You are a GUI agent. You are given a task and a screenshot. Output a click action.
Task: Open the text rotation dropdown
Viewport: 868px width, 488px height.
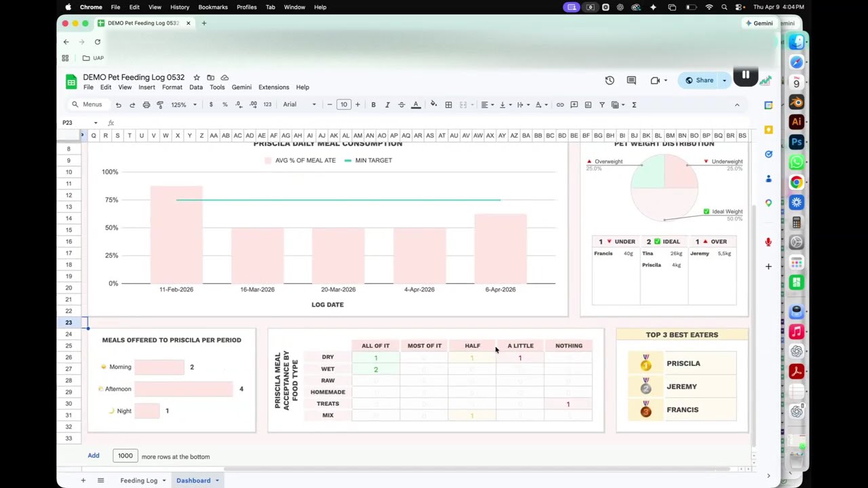pos(541,105)
